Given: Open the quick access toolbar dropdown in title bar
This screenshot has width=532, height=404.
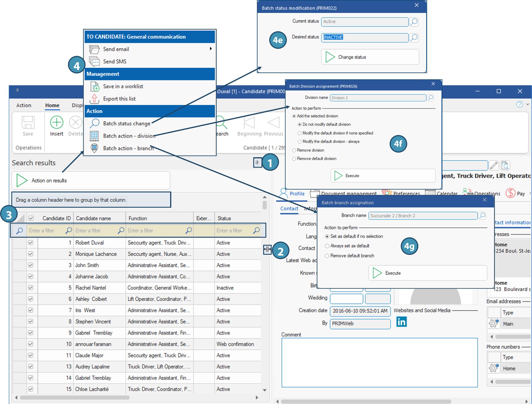Looking at the screenshot, I should [x=17, y=90].
